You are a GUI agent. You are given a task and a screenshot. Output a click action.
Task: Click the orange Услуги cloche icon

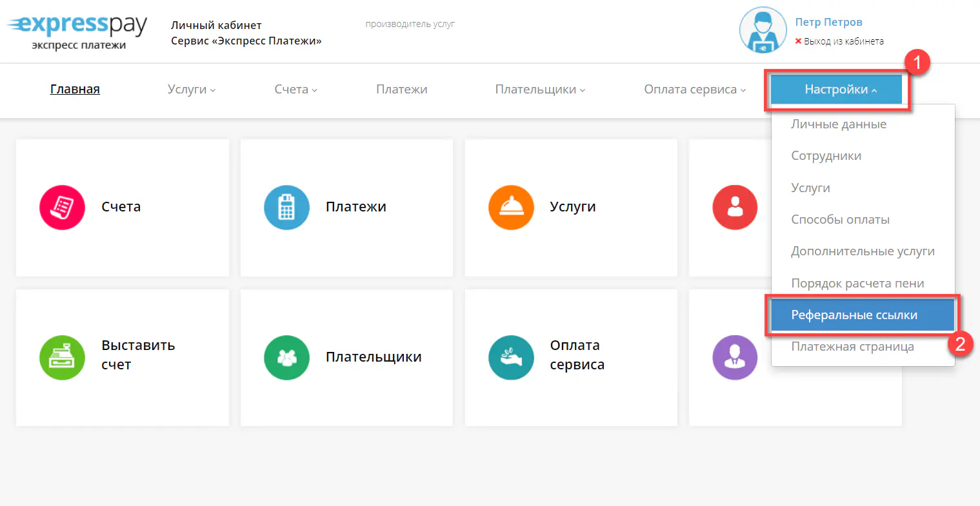[x=511, y=208]
